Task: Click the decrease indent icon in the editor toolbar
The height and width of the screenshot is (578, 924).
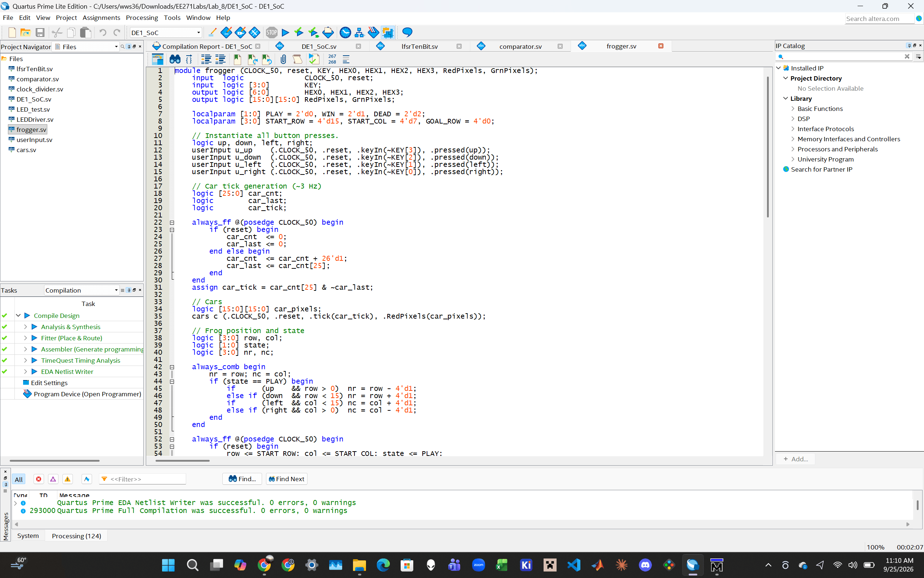Action: coord(220,59)
